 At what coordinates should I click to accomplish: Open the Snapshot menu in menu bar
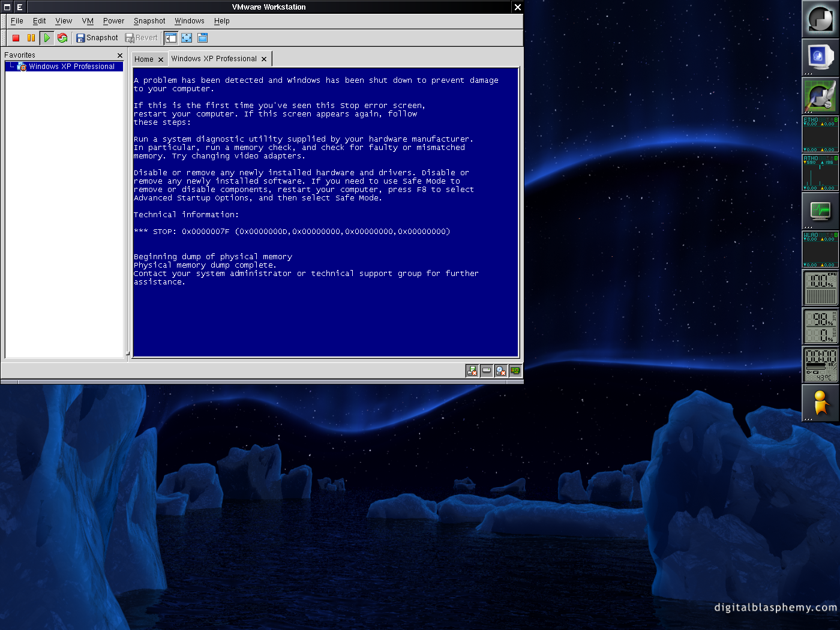(149, 21)
